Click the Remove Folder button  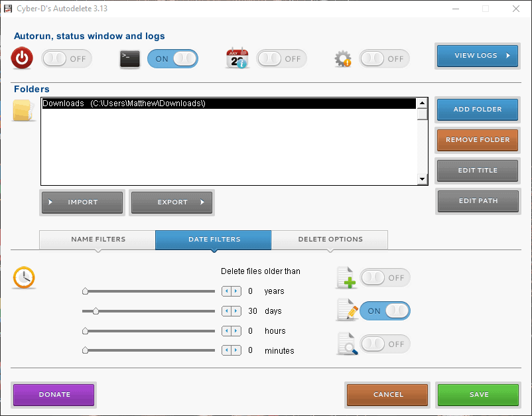click(478, 140)
